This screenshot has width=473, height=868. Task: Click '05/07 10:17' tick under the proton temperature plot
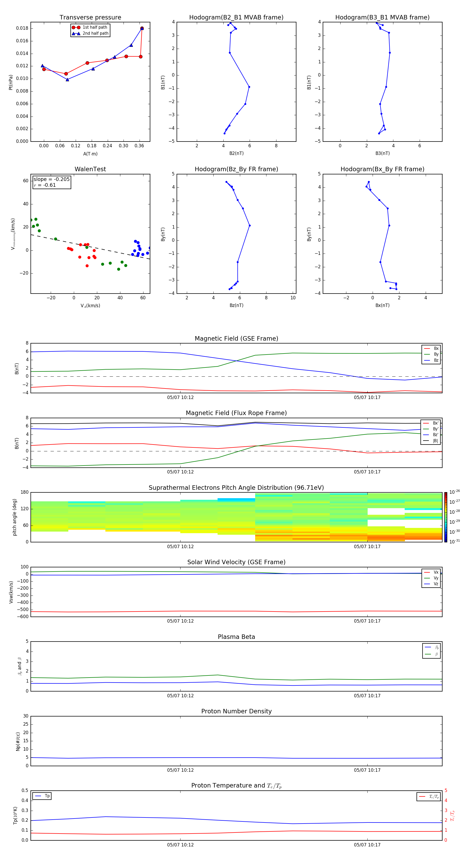(367, 845)
